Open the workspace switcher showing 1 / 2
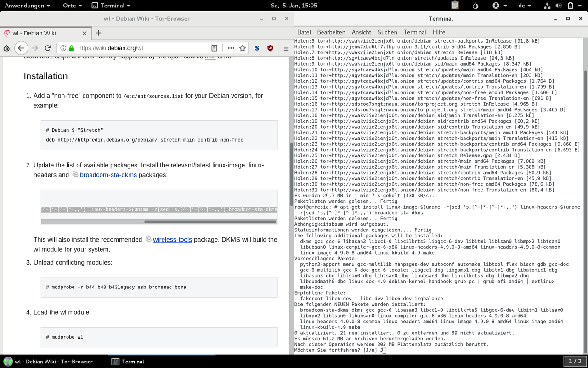This screenshot has height=368, width=588. 575,362
